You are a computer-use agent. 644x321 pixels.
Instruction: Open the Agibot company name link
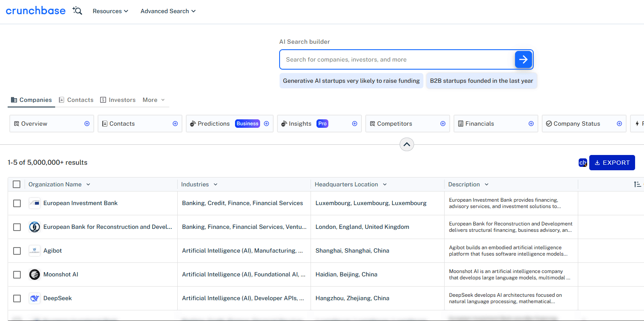click(53, 251)
